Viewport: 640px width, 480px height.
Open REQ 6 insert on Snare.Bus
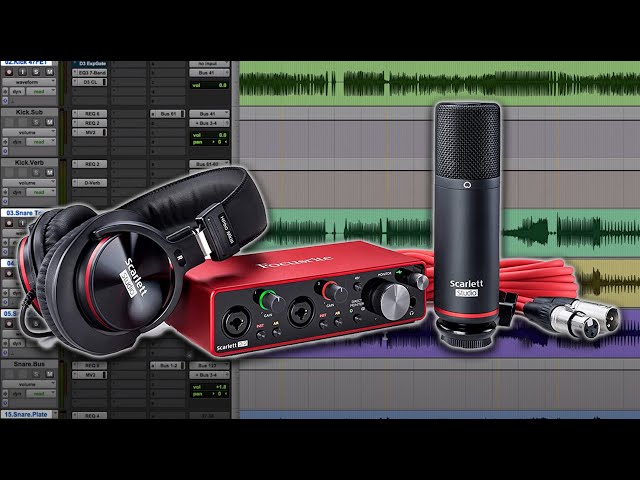(89, 366)
